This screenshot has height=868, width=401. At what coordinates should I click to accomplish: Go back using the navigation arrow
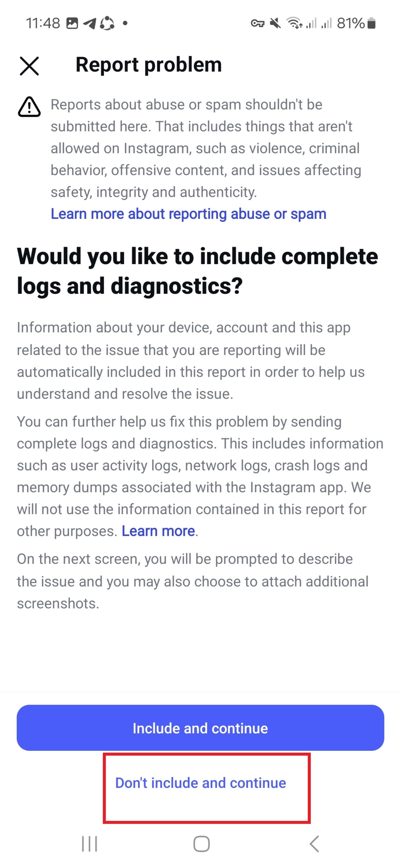(314, 843)
